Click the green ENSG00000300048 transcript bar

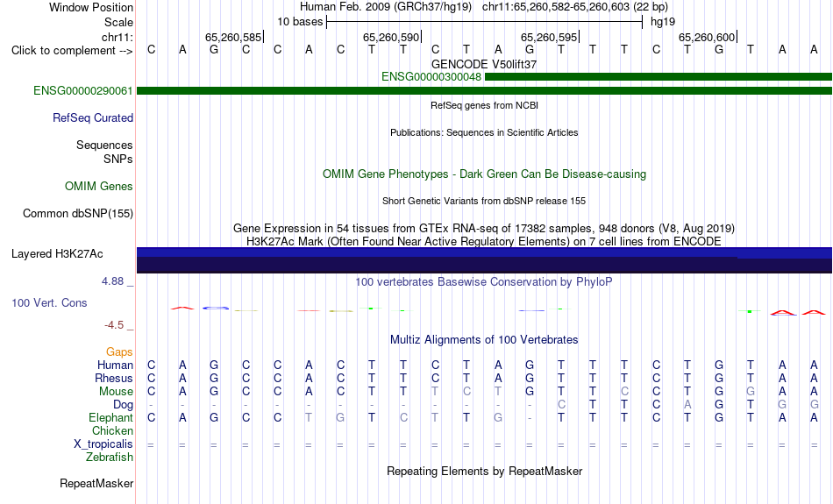click(659, 77)
